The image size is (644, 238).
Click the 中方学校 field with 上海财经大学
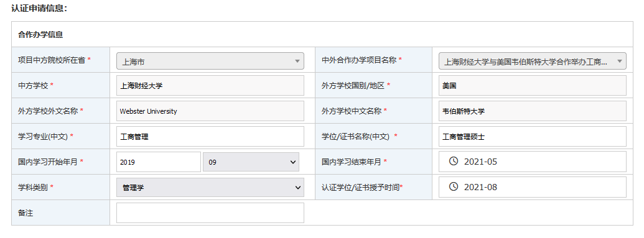click(x=210, y=85)
